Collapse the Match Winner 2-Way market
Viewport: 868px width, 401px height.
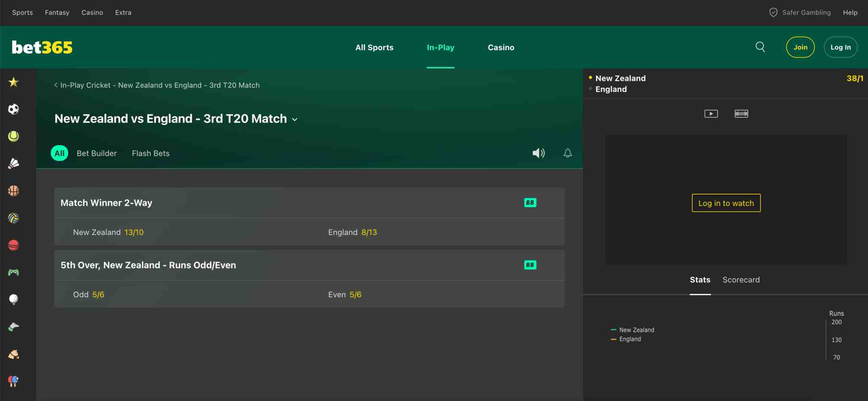click(106, 203)
